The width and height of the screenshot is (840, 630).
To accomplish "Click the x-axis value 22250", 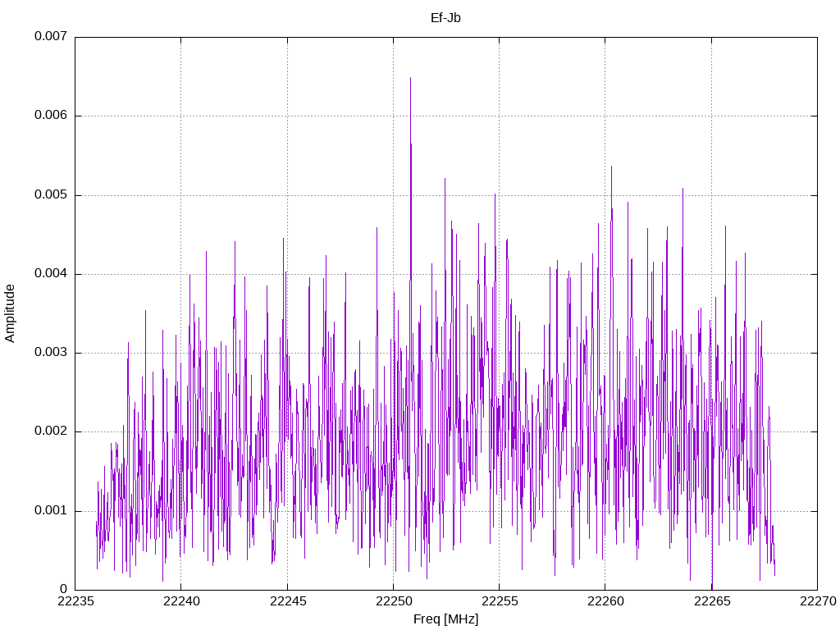I will click(394, 601).
